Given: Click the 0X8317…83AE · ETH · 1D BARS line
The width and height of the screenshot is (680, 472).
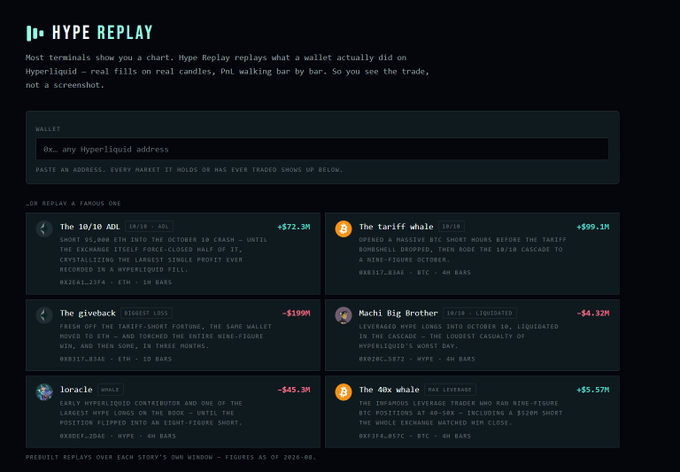Looking at the screenshot, I should click(116, 359).
